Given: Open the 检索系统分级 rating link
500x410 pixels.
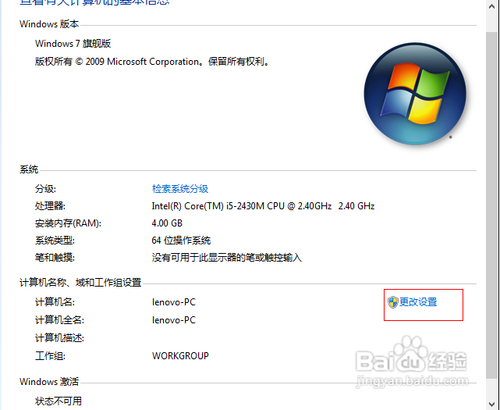Looking at the screenshot, I should coord(180,189).
